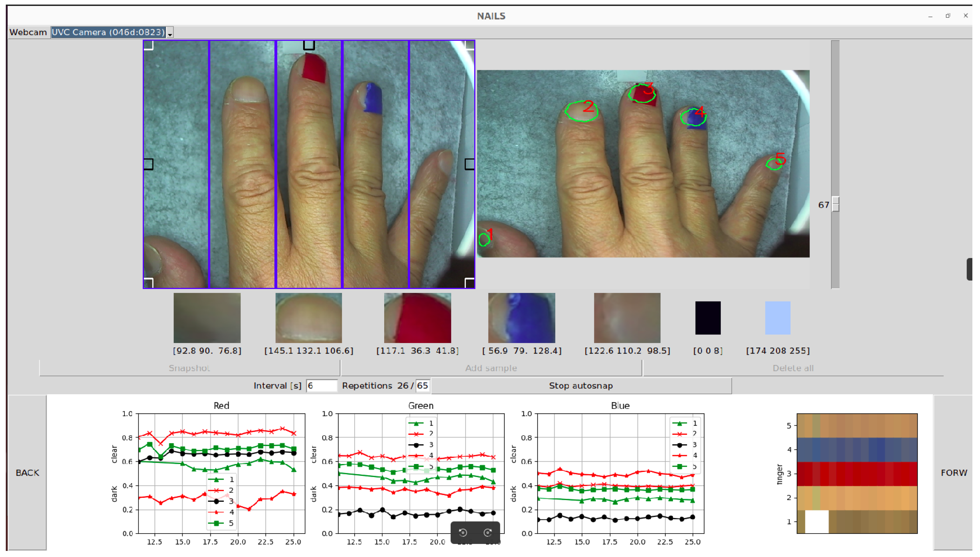The image size is (980, 557).
Task: Click the light blue color swatch
Action: [777, 318]
